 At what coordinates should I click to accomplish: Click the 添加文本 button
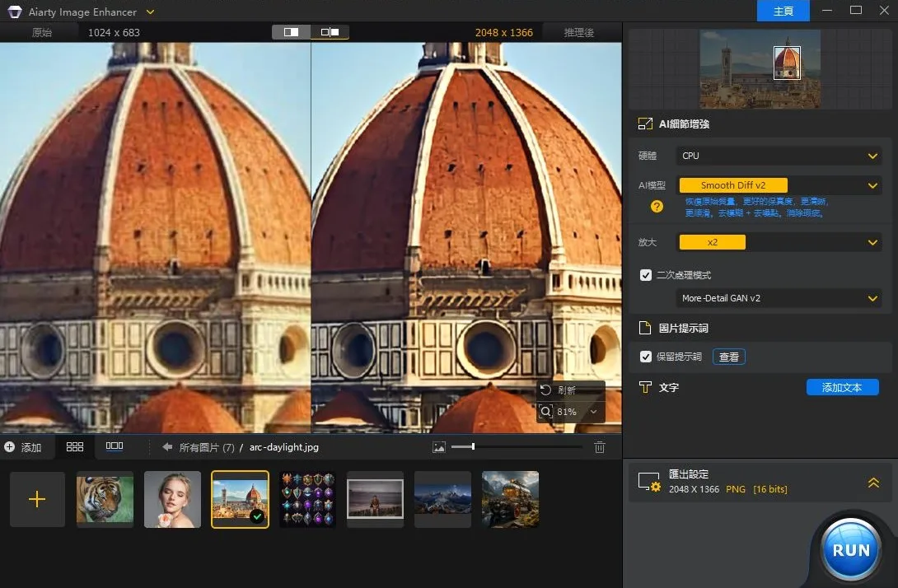[x=842, y=387]
